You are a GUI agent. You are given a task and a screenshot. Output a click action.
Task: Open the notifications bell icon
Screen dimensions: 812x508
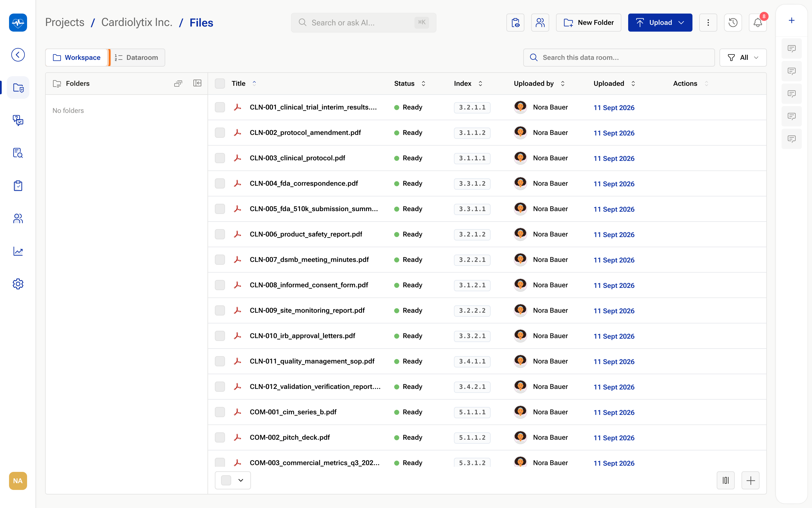pos(758,23)
